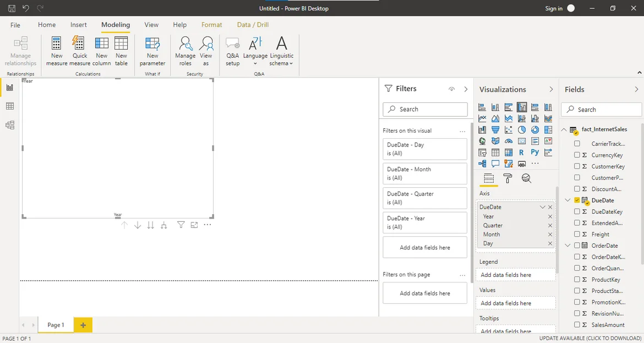
Task: Collapse the fact_InternetSales table
Action: (564, 130)
